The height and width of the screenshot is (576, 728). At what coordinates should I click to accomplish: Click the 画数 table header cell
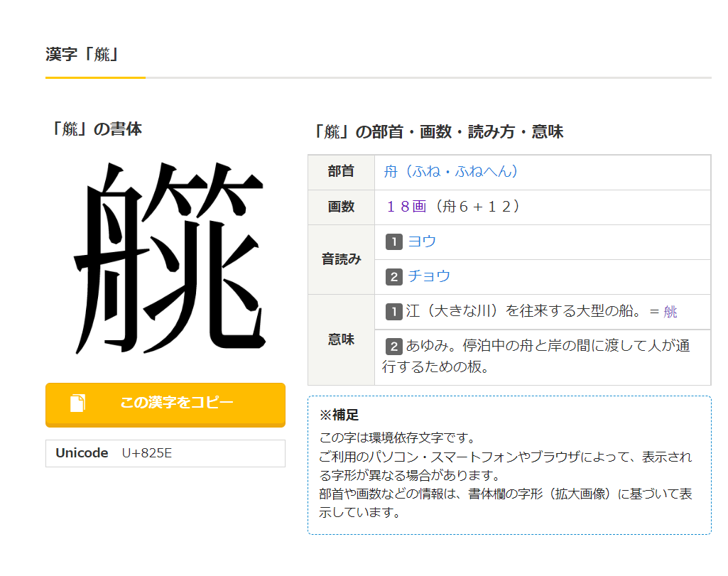pyautogui.click(x=341, y=206)
